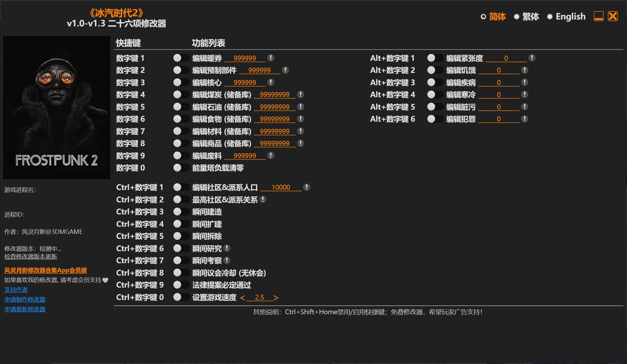
Task: Enable the 能量塔负载清零 toggle
Action: 181,168
